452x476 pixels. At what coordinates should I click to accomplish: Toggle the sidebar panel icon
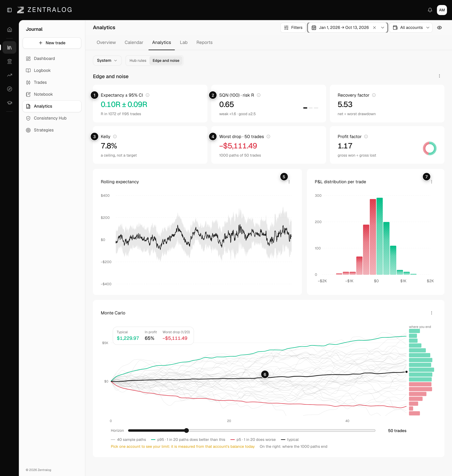click(x=9, y=10)
